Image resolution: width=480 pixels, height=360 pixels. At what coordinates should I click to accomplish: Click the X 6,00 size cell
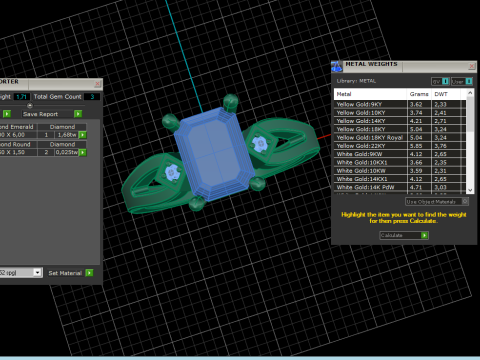18,135
